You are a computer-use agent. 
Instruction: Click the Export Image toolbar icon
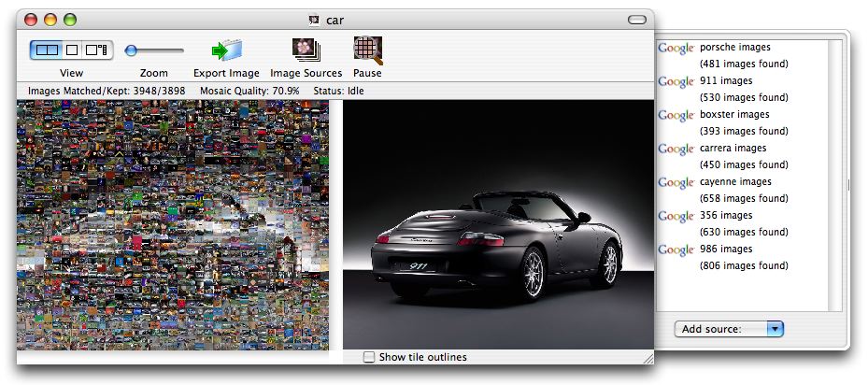point(226,51)
